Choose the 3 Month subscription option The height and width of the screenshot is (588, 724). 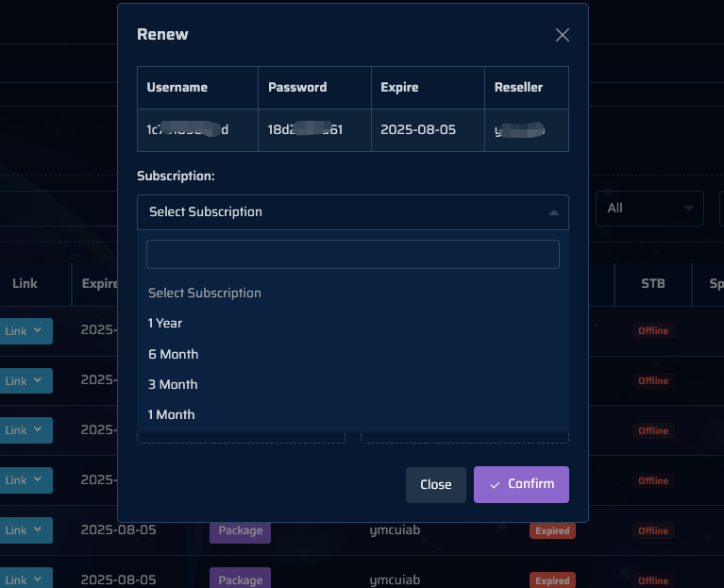click(x=353, y=384)
